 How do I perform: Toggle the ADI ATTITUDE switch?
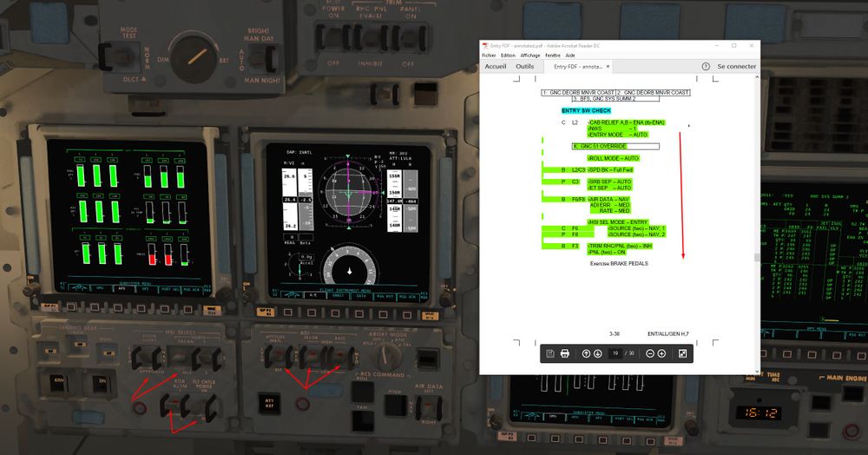pyautogui.click(x=277, y=357)
